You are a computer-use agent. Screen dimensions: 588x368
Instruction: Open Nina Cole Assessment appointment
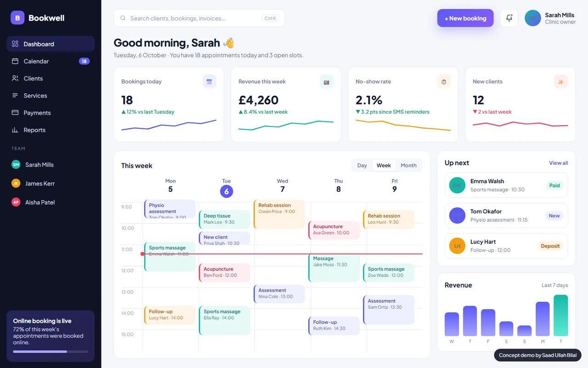(x=279, y=294)
